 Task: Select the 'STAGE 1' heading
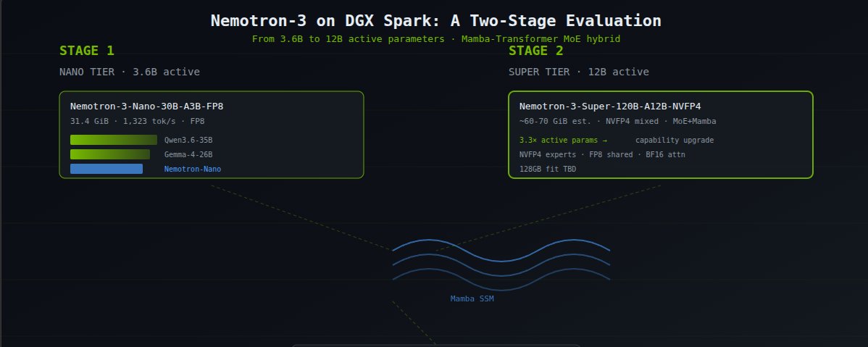[87, 51]
